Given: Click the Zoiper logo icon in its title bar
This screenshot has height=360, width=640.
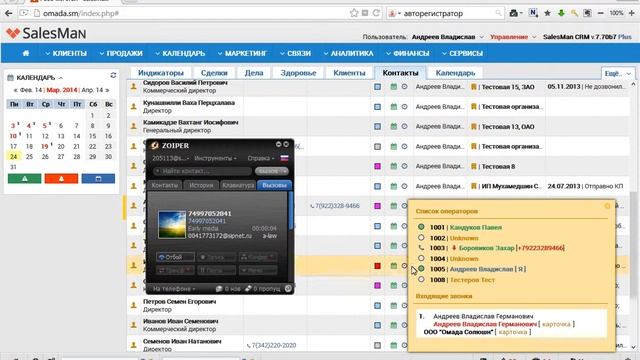Looking at the screenshot, I should tap(155, 145).
